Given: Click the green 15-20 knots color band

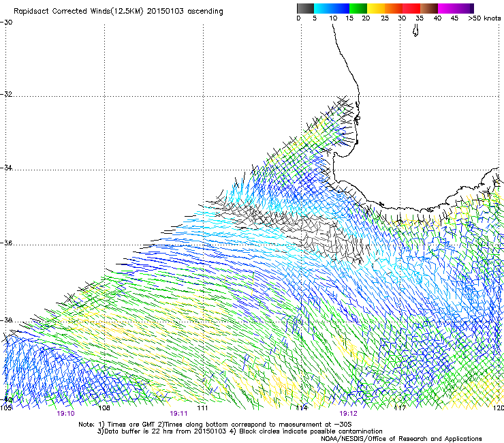Looking at the screenshot, I should [358, 8].
